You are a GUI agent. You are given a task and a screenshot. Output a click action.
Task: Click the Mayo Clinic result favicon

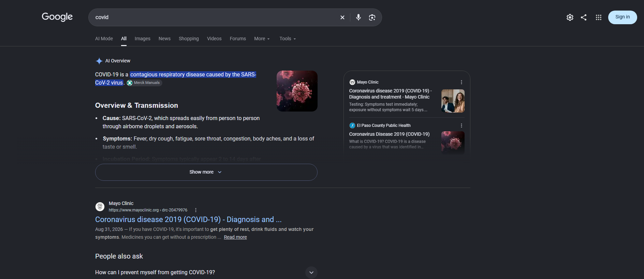click(100, 206)
